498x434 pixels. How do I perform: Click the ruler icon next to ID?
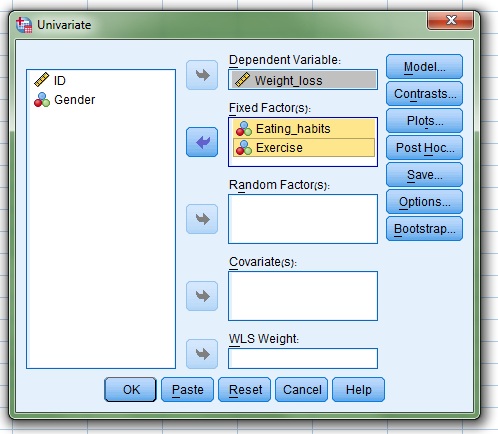click(42, 80)
